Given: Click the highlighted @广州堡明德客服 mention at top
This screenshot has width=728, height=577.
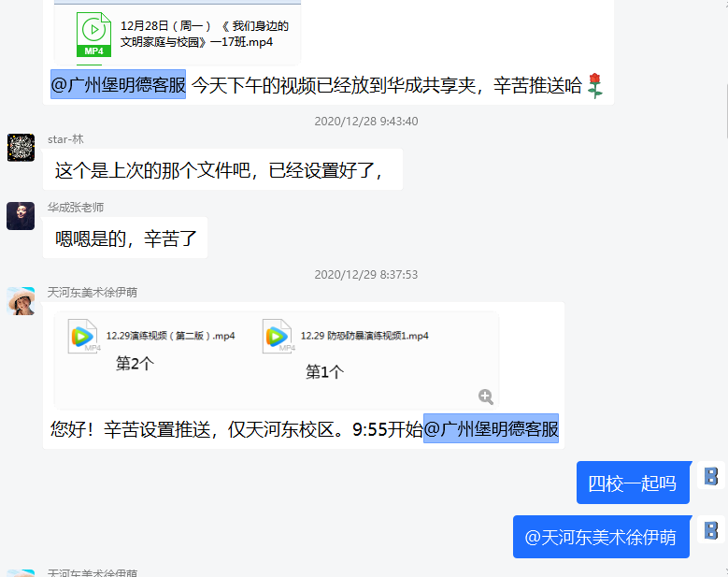Looking at the screenshot, I should [118, 84].
